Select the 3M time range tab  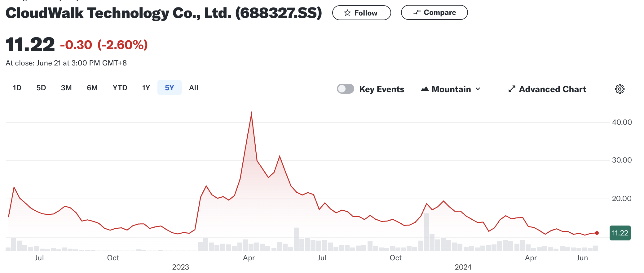tap(66, 88)
